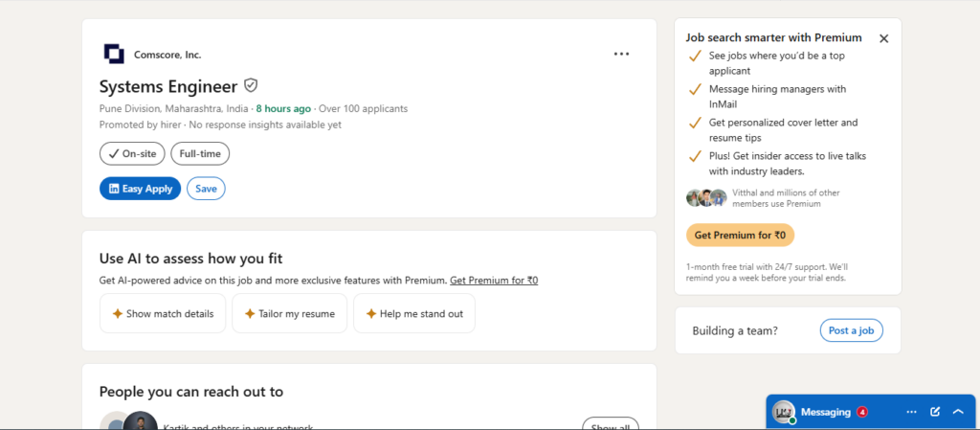This screenshot has height=430, width=980.
Task: Open the three-dot job options menu
Action: coord(621,54)
